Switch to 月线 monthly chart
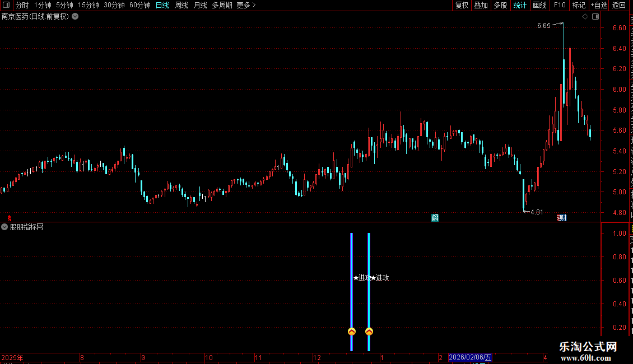The image size is (633, 364). click(200, 5)
